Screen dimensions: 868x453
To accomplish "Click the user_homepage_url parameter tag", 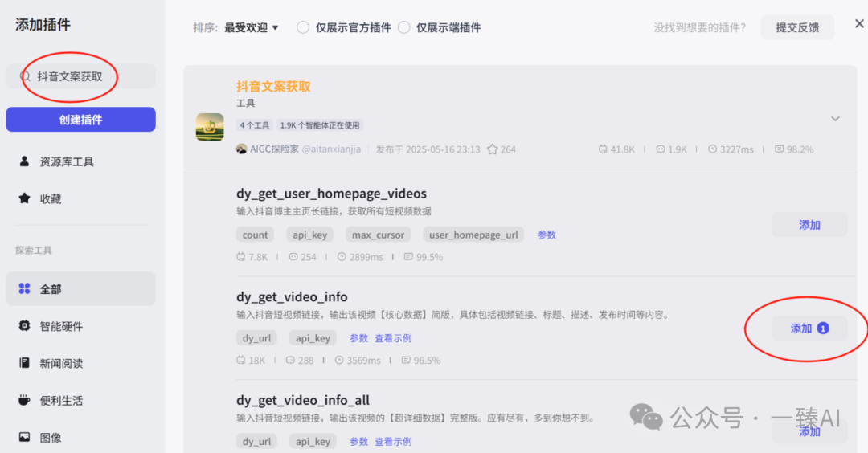I will [473, 235].
